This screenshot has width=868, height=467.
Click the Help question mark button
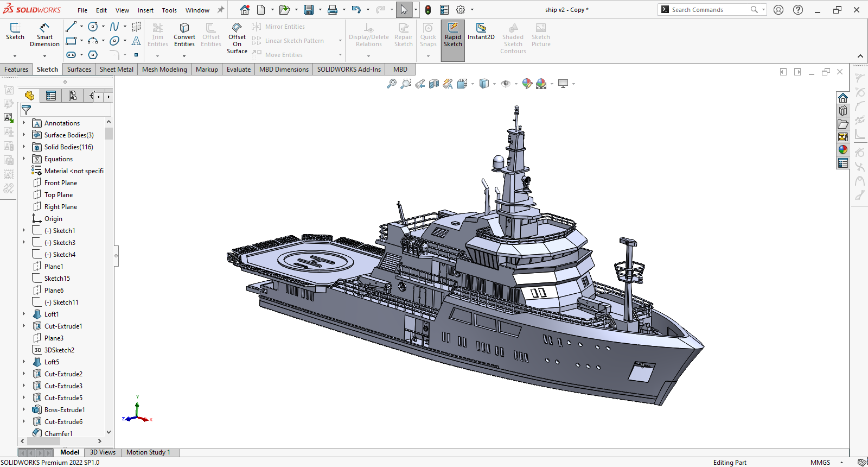(x=798, y=10)
